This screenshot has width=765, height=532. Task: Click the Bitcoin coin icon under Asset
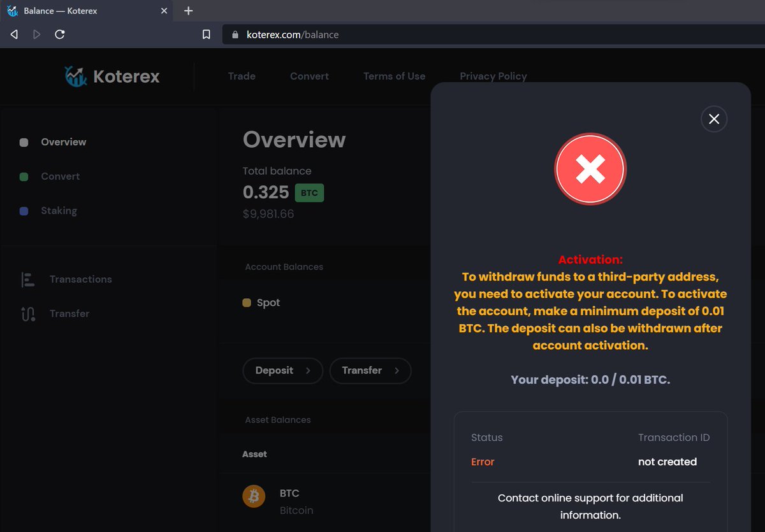click(x=254, y=496)
